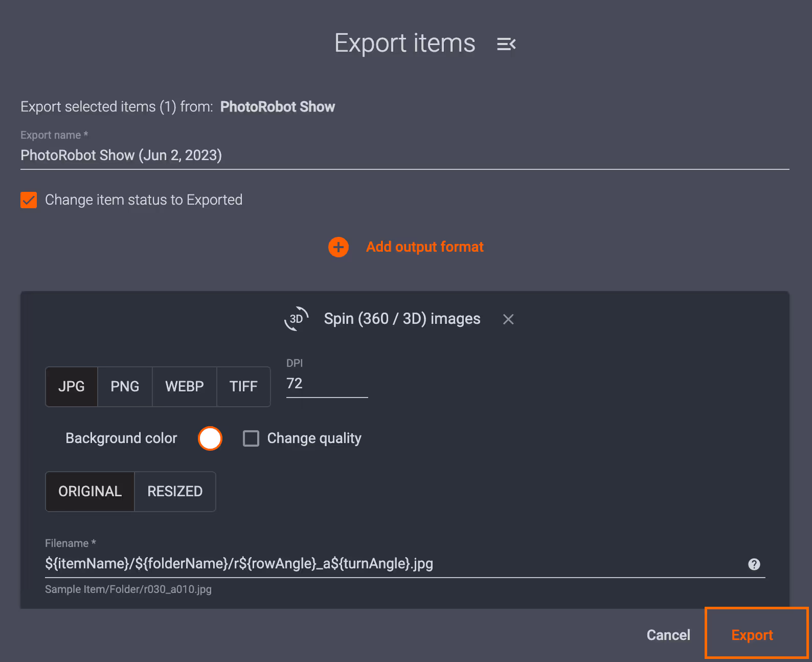
Task: Click the 'Spin (360 / 3D) images' heading
Action: (402, 319)
